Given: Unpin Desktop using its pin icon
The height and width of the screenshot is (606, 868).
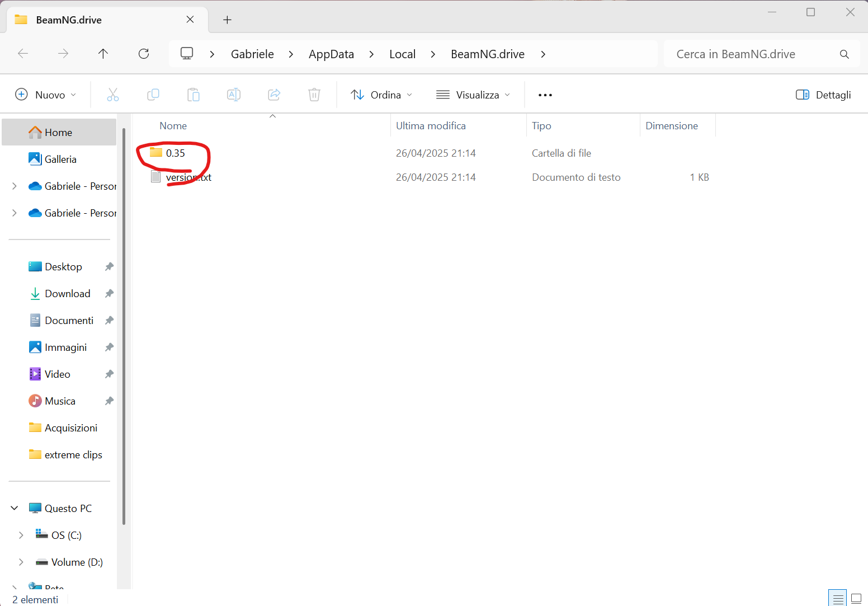Looking at the screenshot, I should pyautogui.click(x=109, y=267).
